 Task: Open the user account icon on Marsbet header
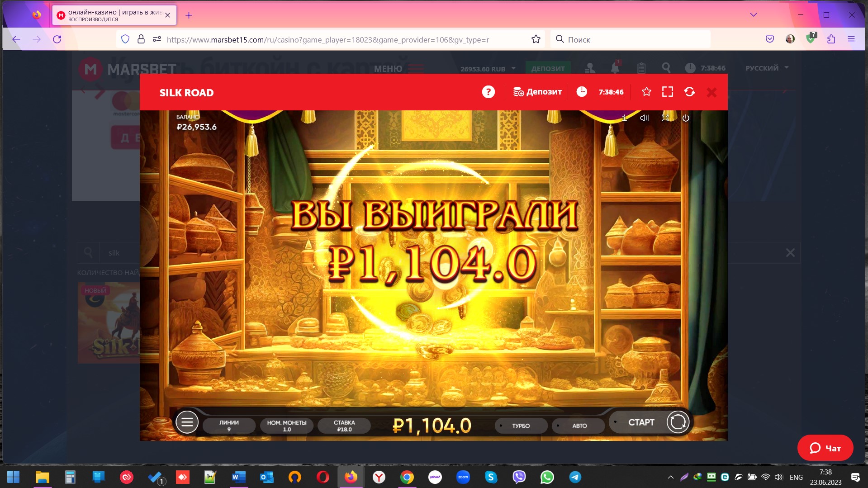pyautogui.click(x=590, y=68)
